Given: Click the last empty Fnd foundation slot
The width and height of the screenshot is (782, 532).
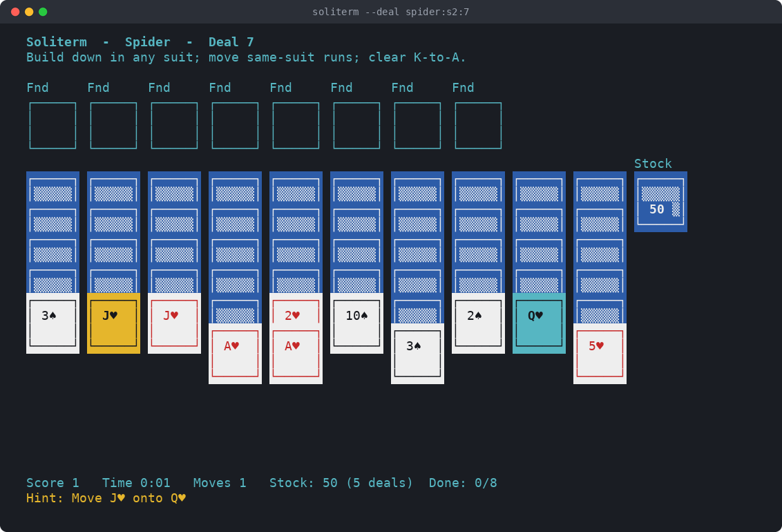Looking at the screenshot, I should pos(478,126).
